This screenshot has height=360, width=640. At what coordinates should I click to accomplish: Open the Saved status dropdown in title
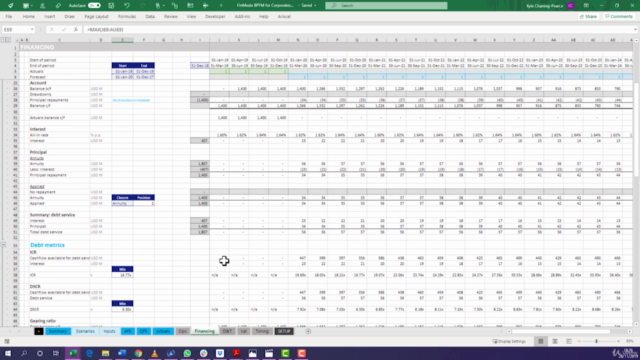(315, 6)
